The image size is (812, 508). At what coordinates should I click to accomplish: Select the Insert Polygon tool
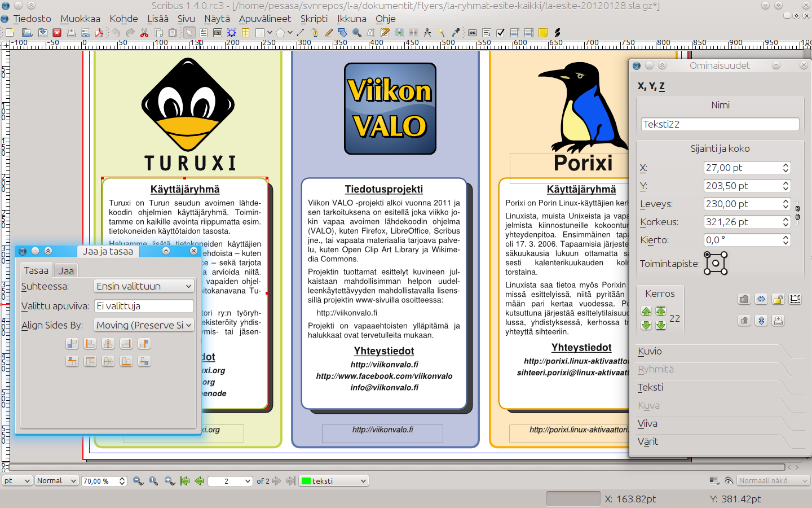pyautogui.click(x=280, y=33)
